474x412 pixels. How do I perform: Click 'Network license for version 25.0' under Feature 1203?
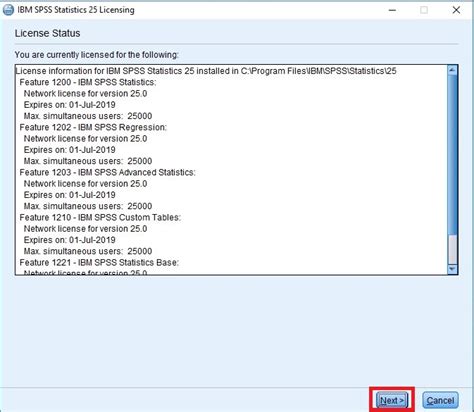(85, 184)
